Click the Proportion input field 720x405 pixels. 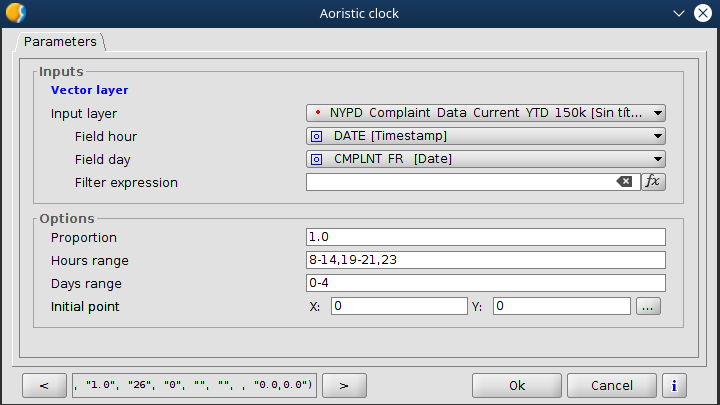486,237
